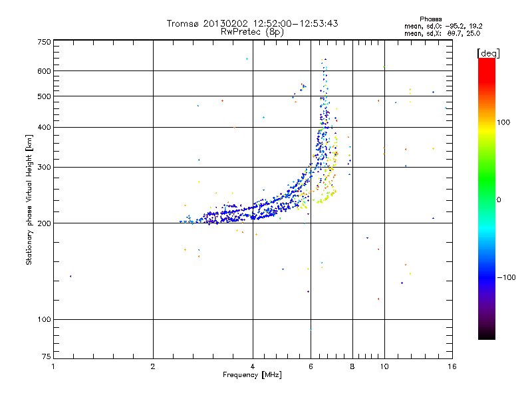
Task: Click the y-axis tick label "600"
Action: 44,71
